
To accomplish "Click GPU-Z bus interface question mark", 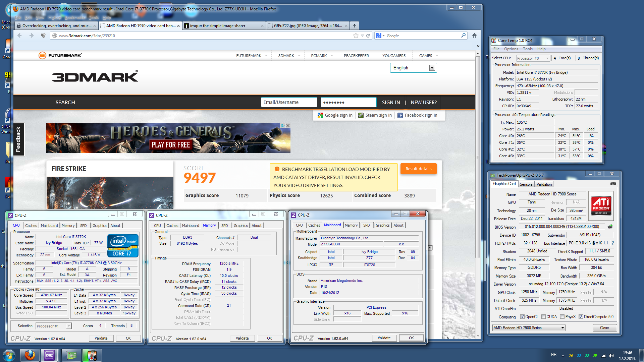I will click(613, 243).
